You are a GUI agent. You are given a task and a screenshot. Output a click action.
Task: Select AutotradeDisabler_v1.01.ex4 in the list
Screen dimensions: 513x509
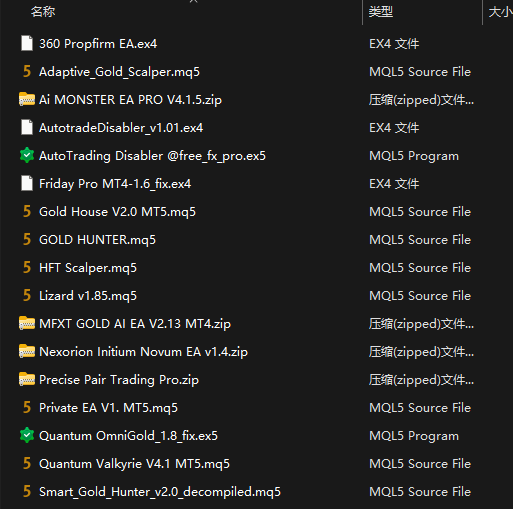(x=121, y=128)
